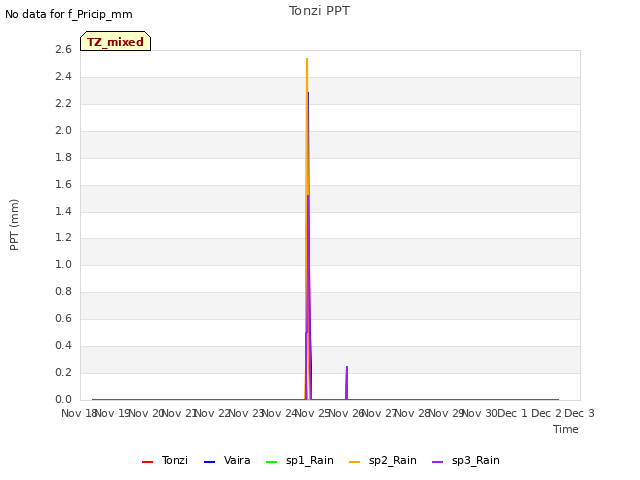Click the 1.0 y-axis tick value

[63, 265]
